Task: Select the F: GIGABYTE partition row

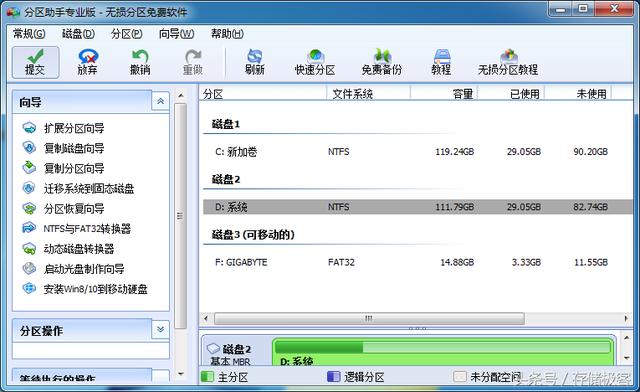Action: click(x=418, y=262)
